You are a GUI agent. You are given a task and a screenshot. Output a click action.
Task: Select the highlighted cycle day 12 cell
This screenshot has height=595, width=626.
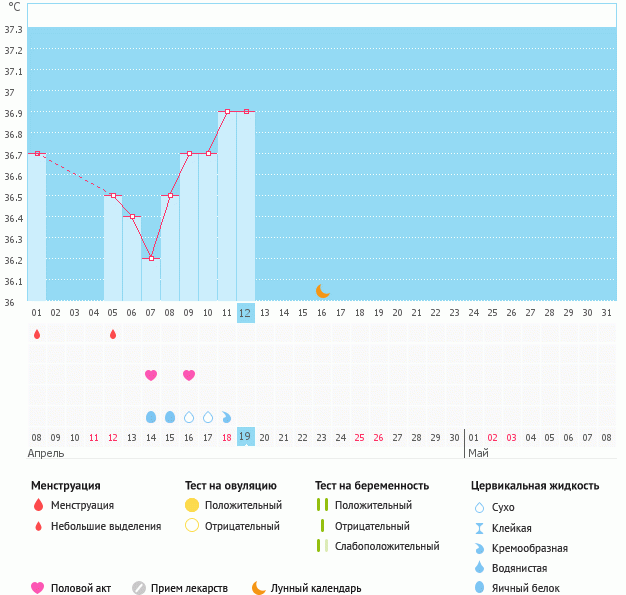tap(246, 313)
